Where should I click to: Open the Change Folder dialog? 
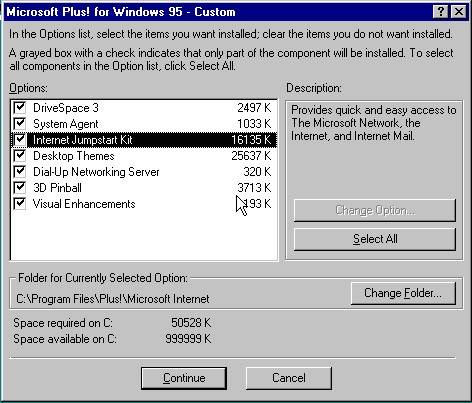point(403,293)
